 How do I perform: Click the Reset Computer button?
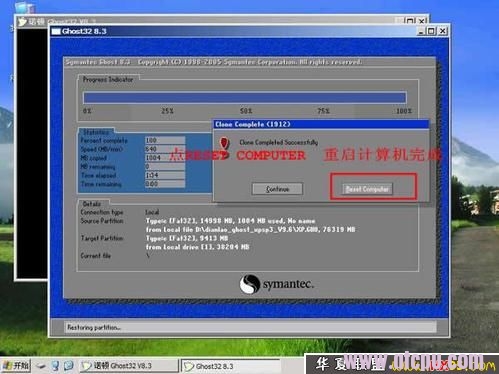tap(367, 189)
